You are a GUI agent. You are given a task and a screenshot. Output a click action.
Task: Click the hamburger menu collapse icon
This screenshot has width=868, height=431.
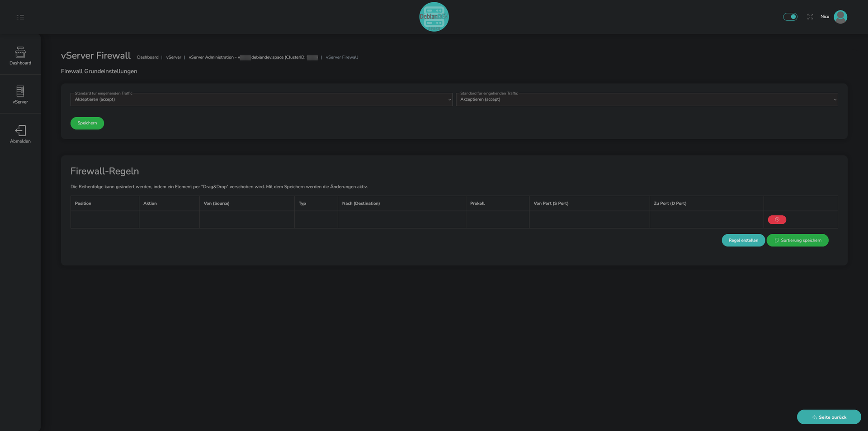pos(20,17)
